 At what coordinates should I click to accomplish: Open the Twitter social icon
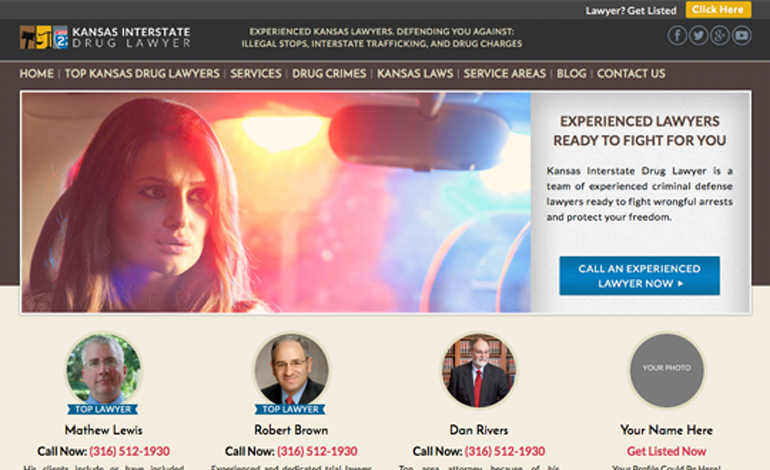click(698, 36)
